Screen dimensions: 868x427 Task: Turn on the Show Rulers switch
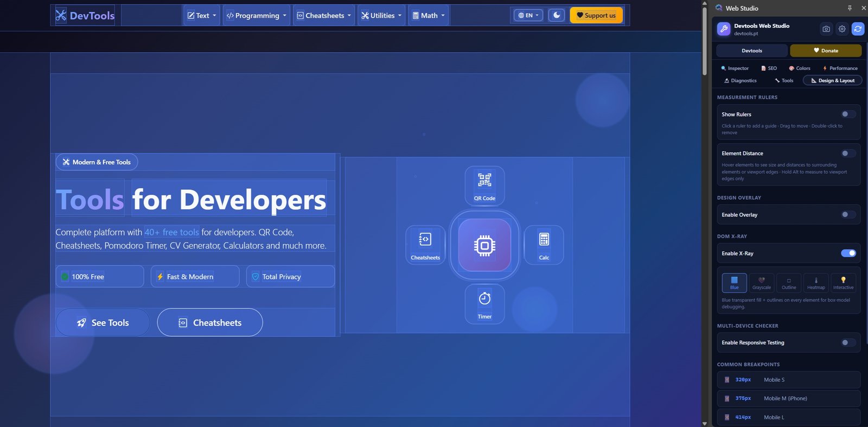[848, 114]
